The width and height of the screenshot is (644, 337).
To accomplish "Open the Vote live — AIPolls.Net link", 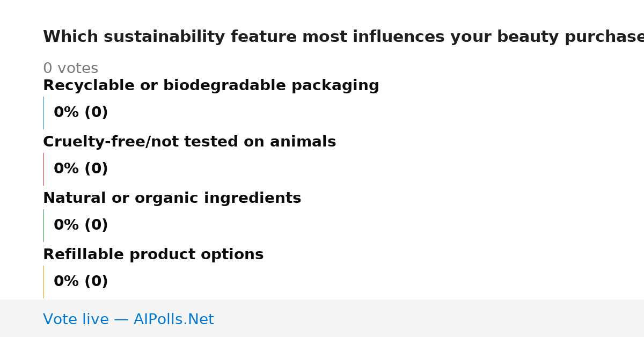I will pos(128,319).
